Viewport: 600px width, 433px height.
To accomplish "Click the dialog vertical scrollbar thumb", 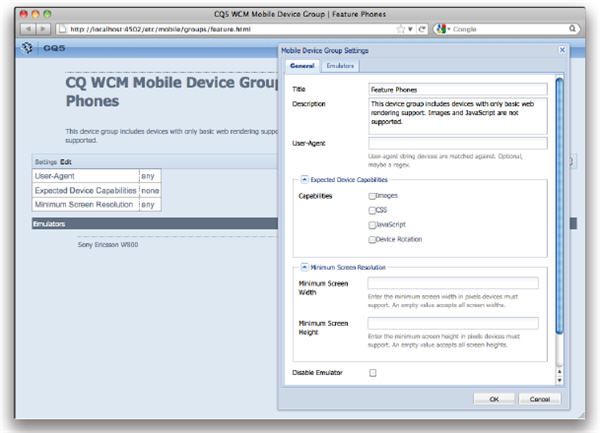I will 559,206.
